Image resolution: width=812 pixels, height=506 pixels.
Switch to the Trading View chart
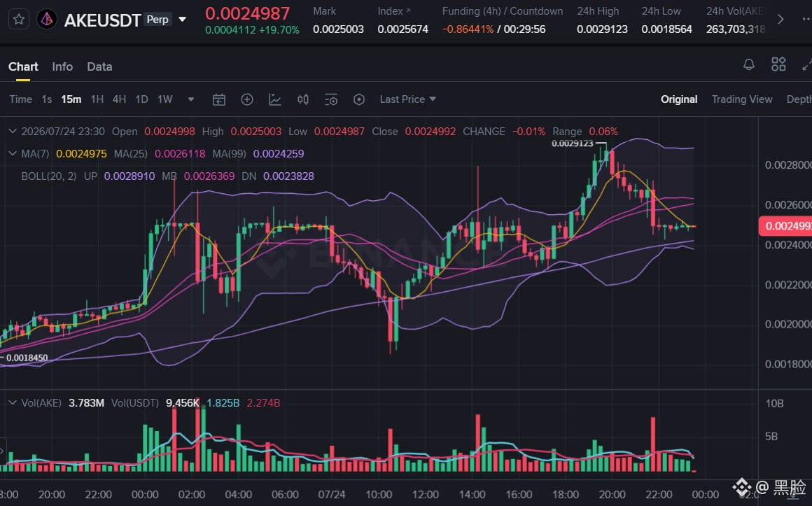[741, 99]
